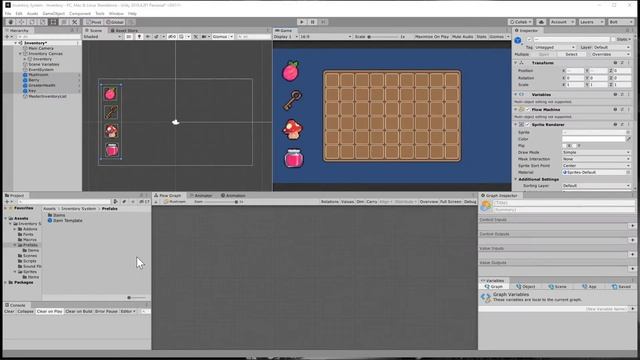The image size is (640, 360).
Task: Open the Shaded draw mode dropdown
Action: point(102,37)
